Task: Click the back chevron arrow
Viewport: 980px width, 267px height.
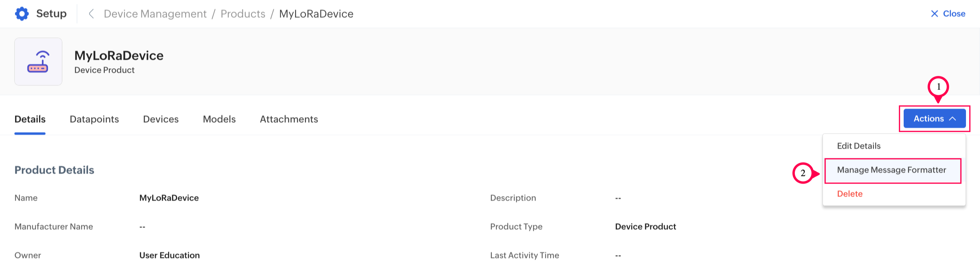Action: pos(91,14)
